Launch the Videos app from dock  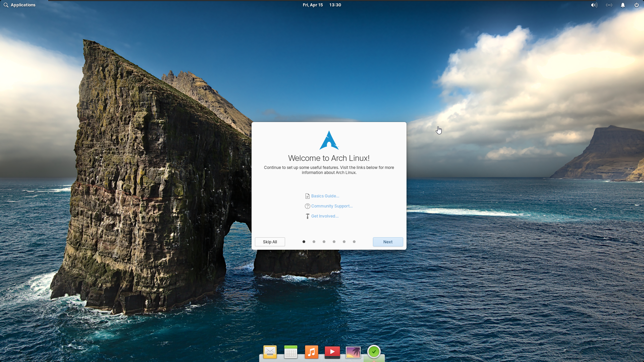332,352
